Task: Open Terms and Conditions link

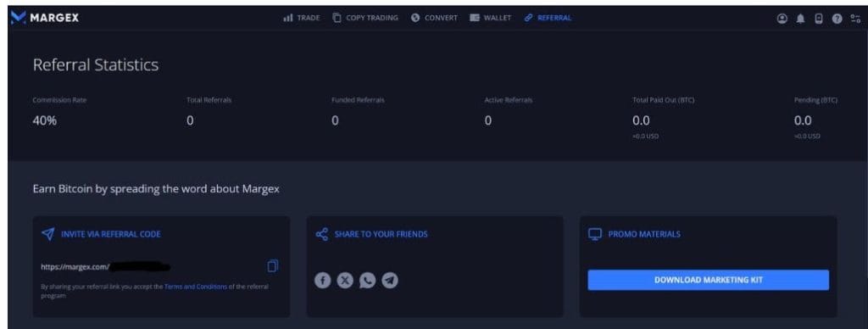Action: (196, 287)
